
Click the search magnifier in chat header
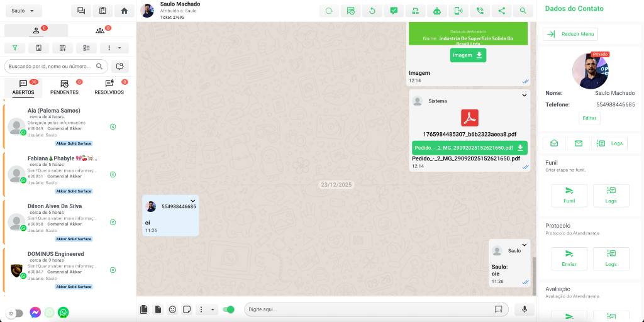tap(523, 11)
